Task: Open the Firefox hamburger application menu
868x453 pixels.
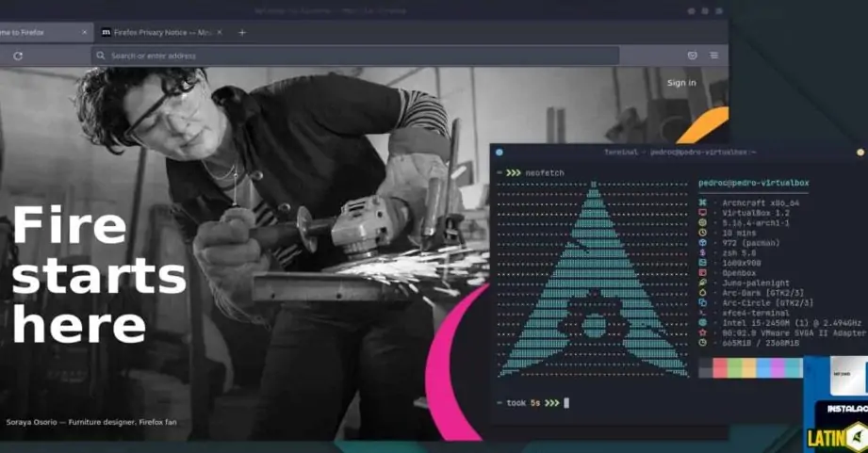Action: point(714,56)
